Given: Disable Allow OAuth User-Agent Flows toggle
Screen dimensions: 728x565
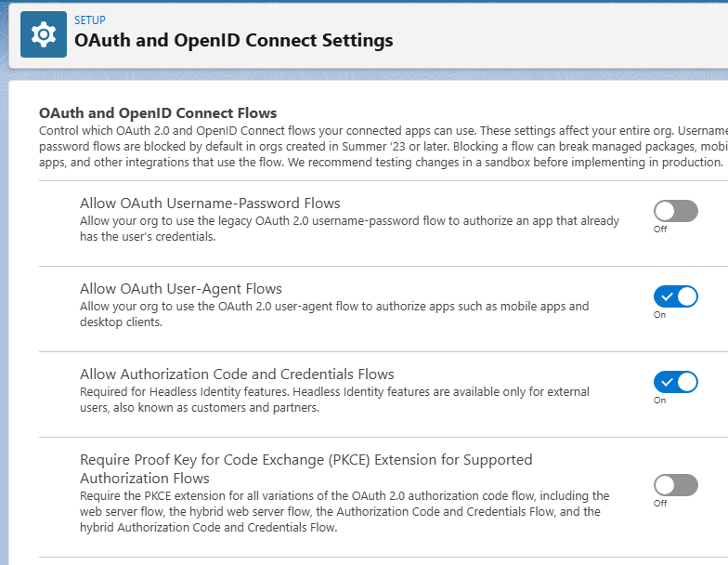Looking at the screenshot, I should coord(675,296).
